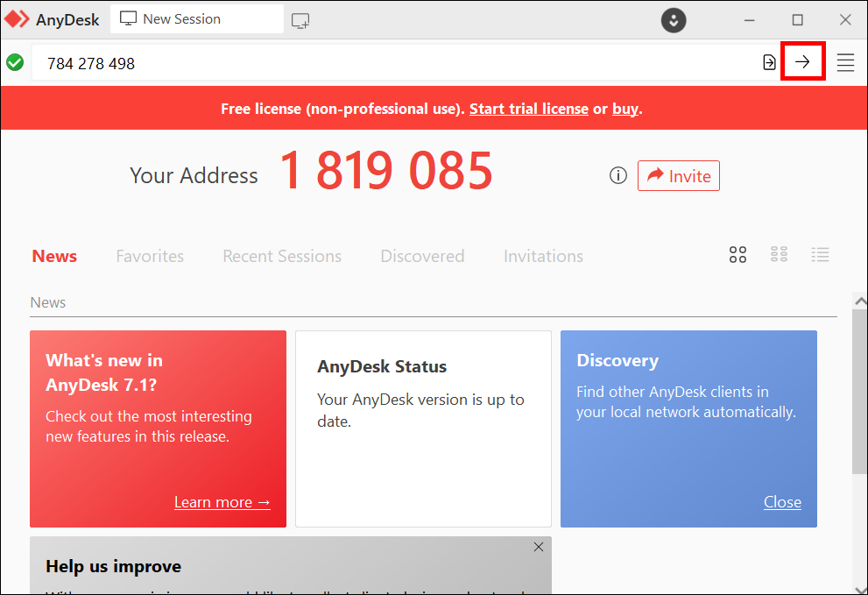Click the AnyDesk Status card

click(423, 429)
